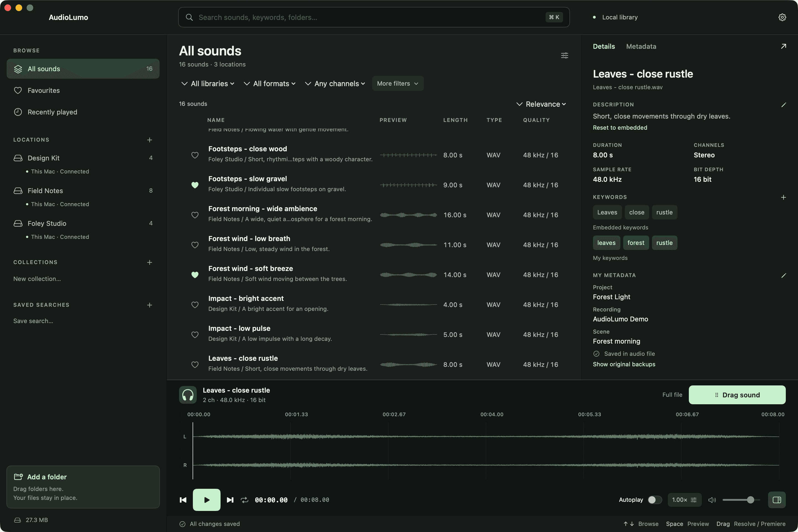Adjust the volume slider

741,500
